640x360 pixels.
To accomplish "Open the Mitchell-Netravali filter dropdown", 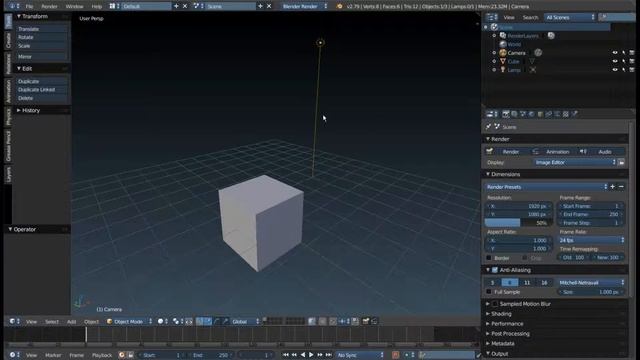I will [x=591, y=282].
